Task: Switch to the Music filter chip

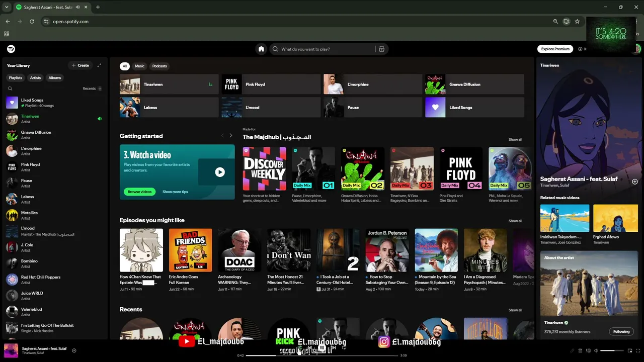Action: tap(139, 66)
